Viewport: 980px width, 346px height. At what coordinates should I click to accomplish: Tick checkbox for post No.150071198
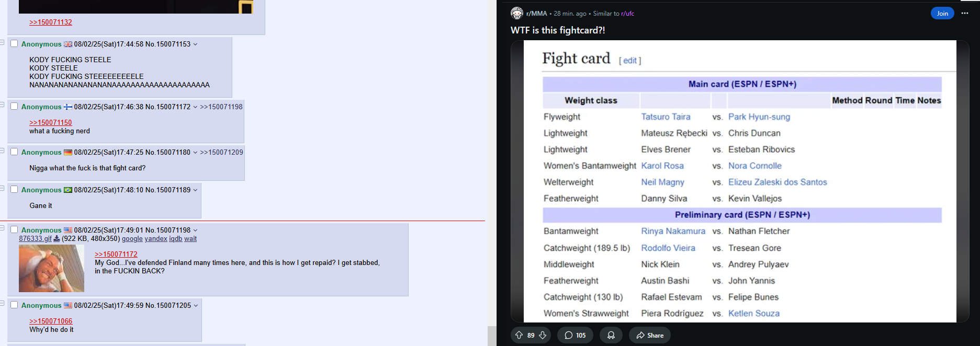pyautogui.click(x=14, y=229)
